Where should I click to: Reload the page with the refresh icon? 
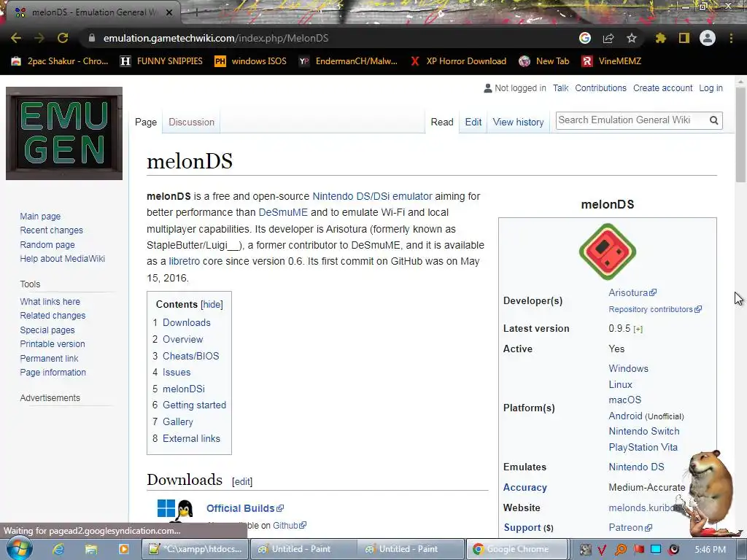[63, 38]
